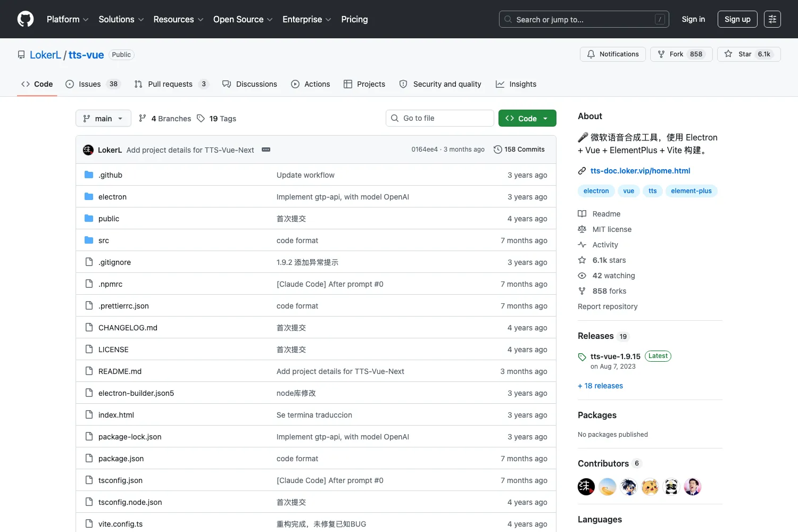The width and height of the screenshot is (798, 532).
Task: Click LokerL's avatar in commit row
Action: (x=88, y=150)
